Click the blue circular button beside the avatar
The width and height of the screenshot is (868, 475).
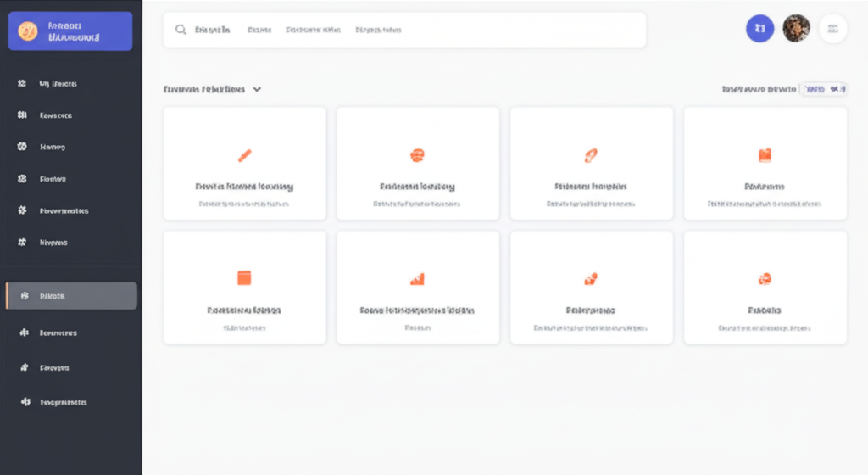(759, 29)
